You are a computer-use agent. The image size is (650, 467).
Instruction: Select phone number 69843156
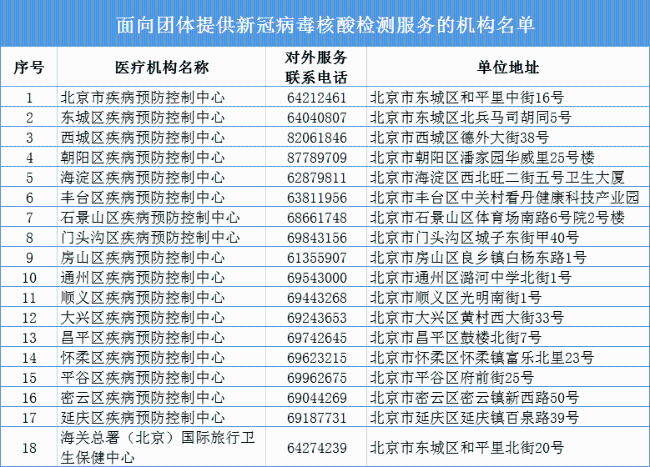point(317,237)
